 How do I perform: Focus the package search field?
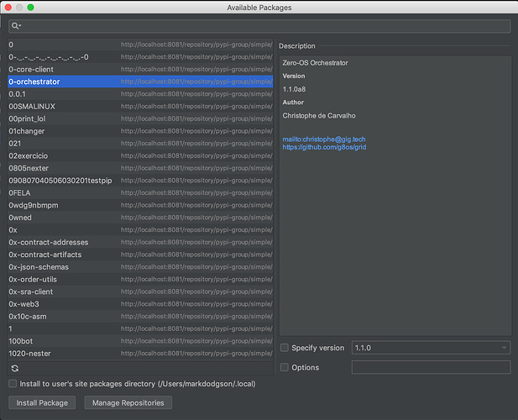pyautogui.click(x=259, y=26)
